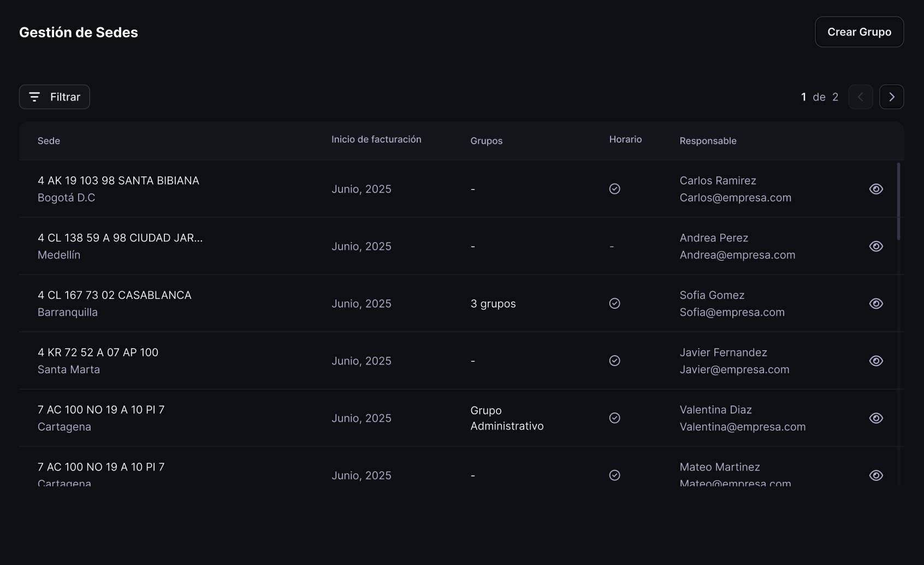The width and height of the screenshot is (924, 565).
Task: Click the Barranquilla city label
Action: (68, 313)
